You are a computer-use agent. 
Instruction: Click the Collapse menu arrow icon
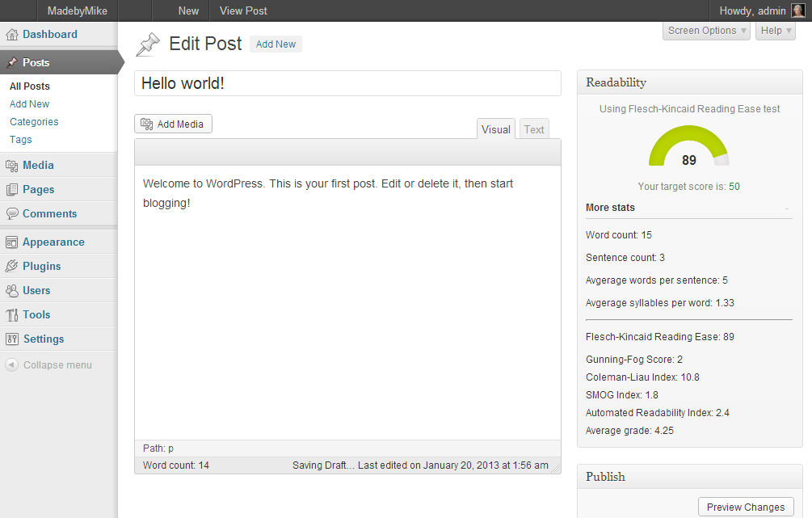(x=11, y=364)
